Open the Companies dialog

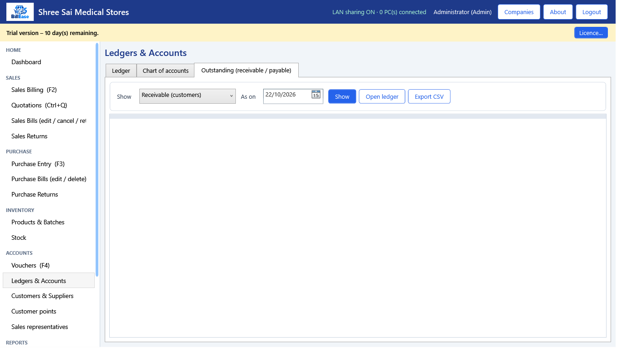coord(519,12)
